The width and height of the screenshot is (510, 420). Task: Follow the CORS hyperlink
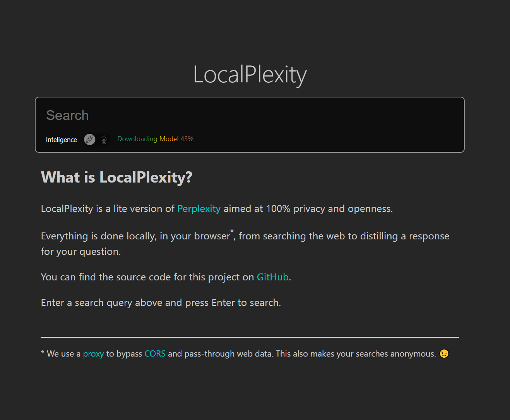[x=155, y=353]
